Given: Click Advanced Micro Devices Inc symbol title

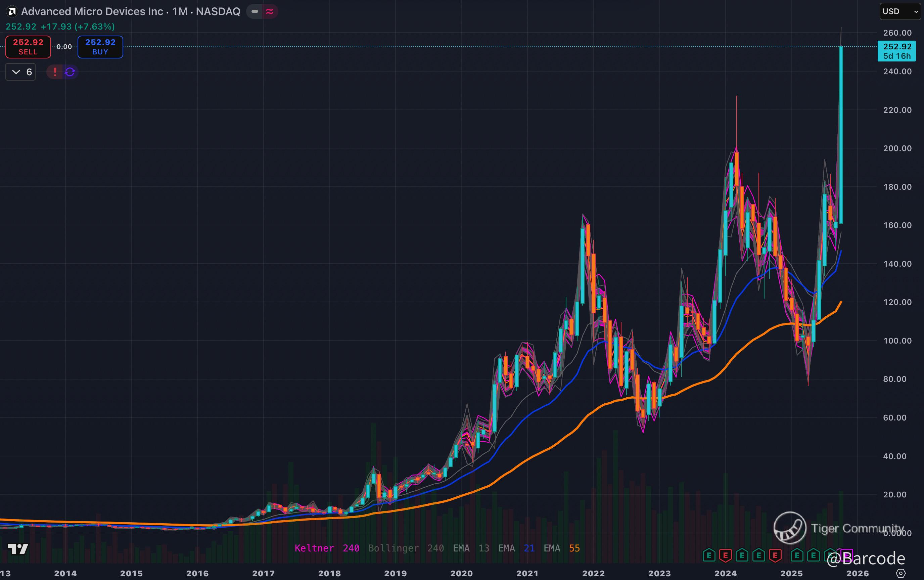Looking at the screenshot, I should point(92,11).
